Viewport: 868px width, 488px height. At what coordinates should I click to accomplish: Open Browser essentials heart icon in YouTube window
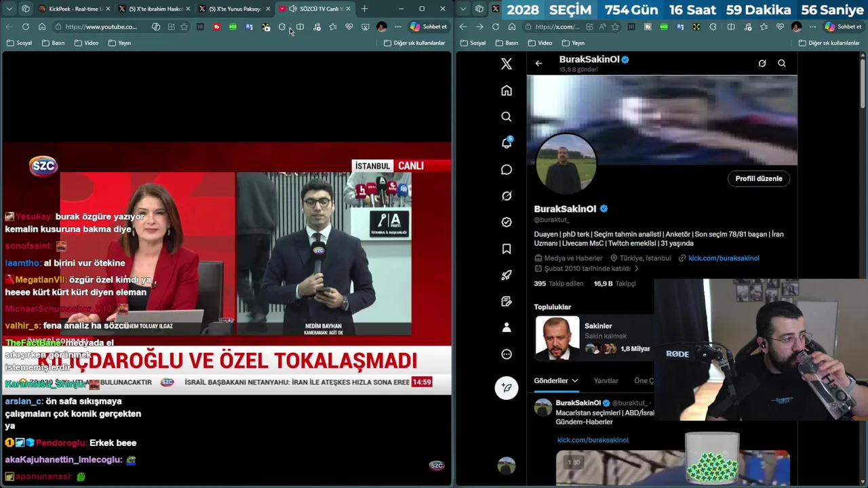[x=349, y=26]
